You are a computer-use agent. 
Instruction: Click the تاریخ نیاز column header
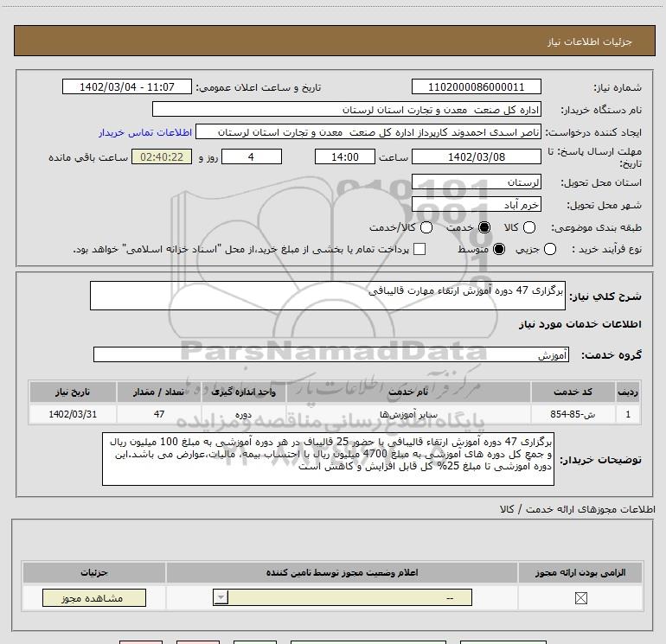[73, 392]
